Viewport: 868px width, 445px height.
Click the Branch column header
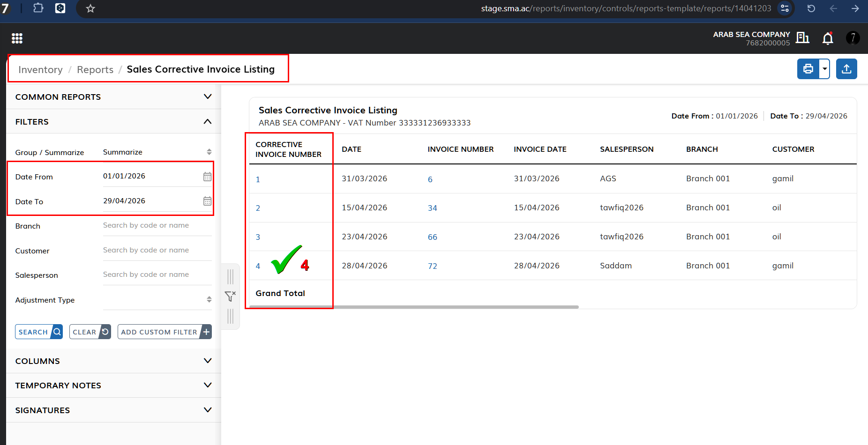[702, 149]
